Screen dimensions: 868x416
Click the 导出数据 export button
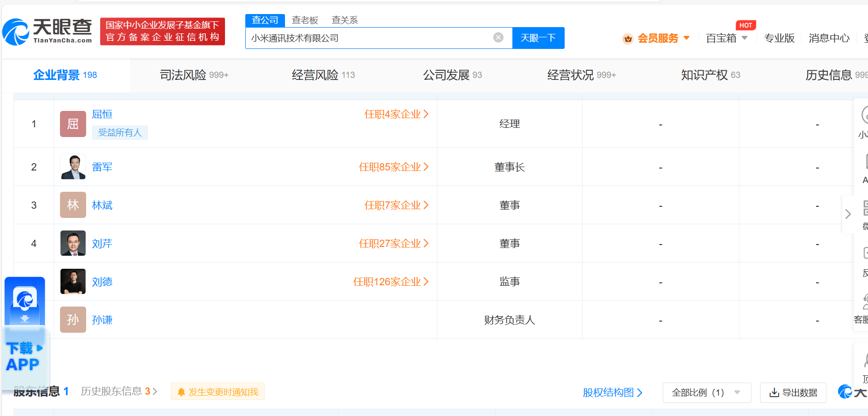click(793, 393)
